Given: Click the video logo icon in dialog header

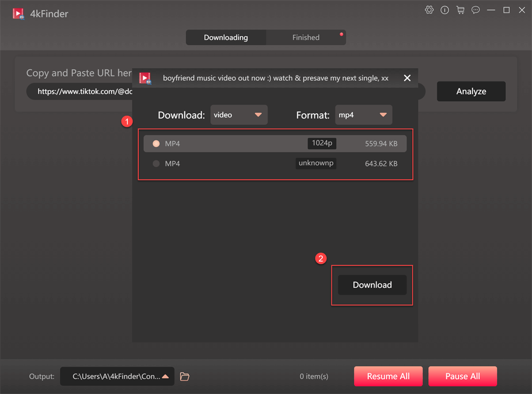Looking at the screenshot, I should point(144,78).
